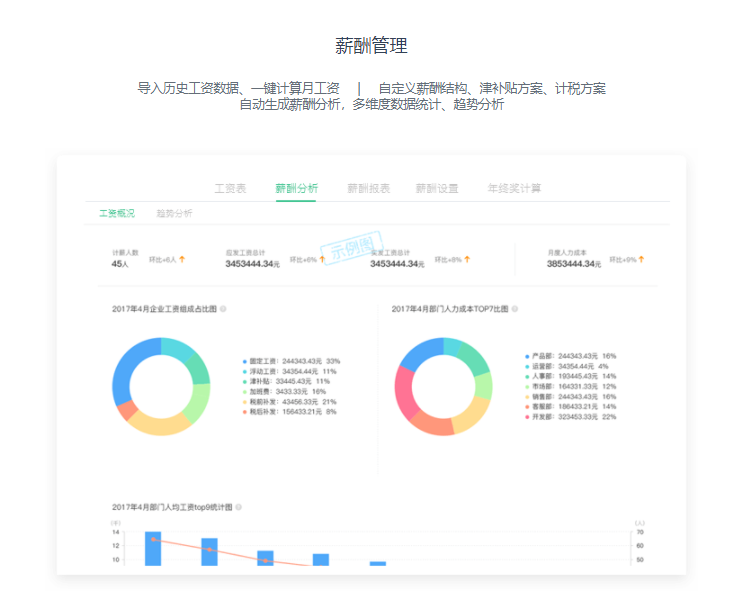749x605 pixels.
Task: Click the up arrow beside 环比+6%
Action: point(322,259)
